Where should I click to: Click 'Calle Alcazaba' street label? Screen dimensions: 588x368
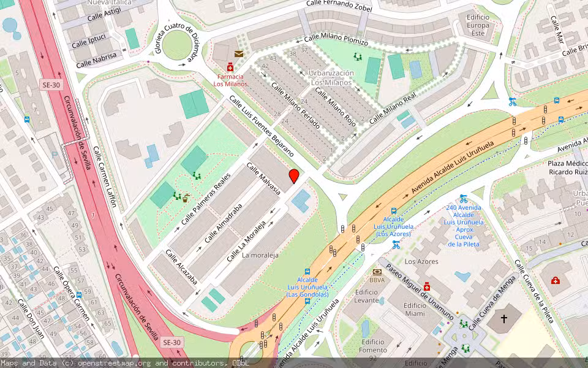181,266
